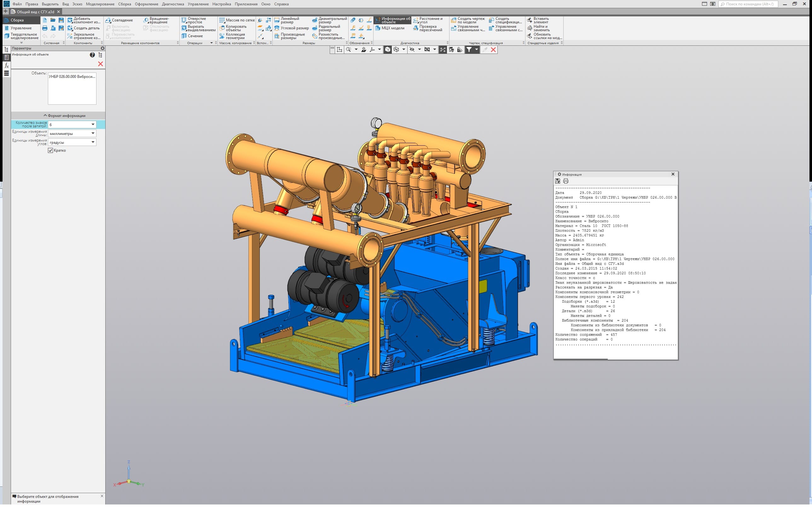Select the wireframe cube display mode

pyautogui.click(x=397, y=50)
